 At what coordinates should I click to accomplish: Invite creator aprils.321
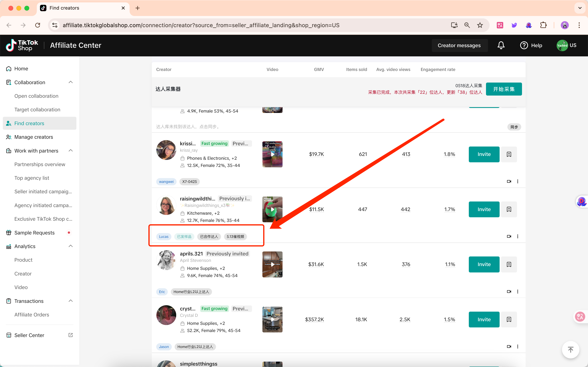[484, 264]
